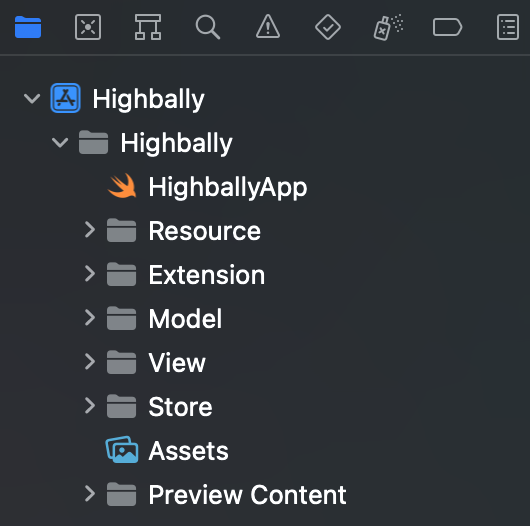The image size is (530, 526).
Task: Collapse the Highbally group folder chevron
Action: pyautogui.click(x=60, y=143)
